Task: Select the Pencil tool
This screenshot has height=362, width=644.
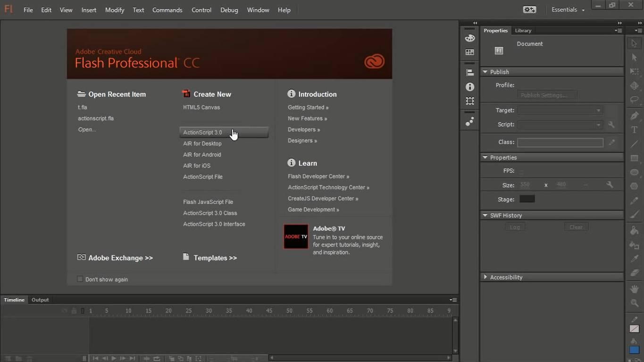Action: 634,201
